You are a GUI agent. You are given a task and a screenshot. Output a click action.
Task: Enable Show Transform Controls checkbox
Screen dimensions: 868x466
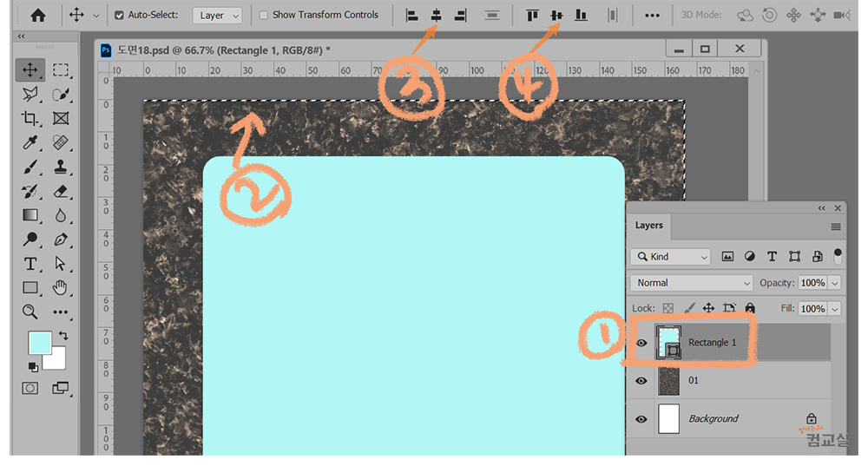264,15
